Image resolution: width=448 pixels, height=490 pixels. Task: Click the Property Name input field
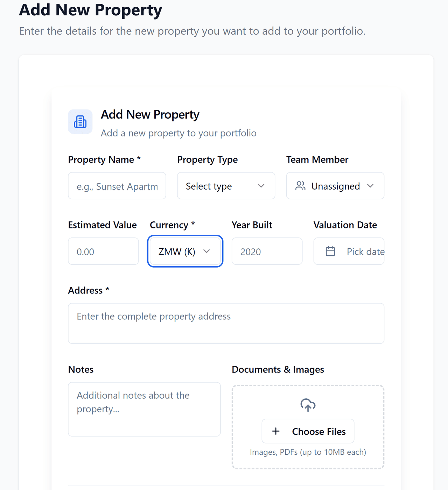tap(117, 186)
